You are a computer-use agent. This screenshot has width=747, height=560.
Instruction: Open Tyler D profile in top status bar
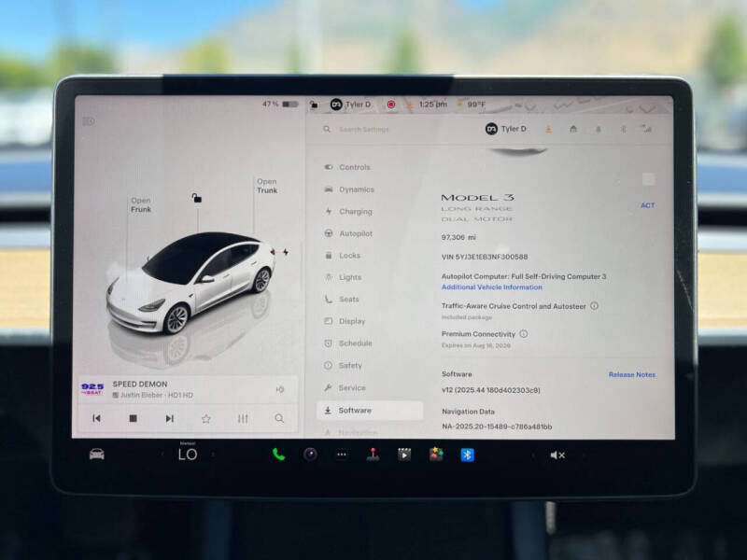pos(351,105)
